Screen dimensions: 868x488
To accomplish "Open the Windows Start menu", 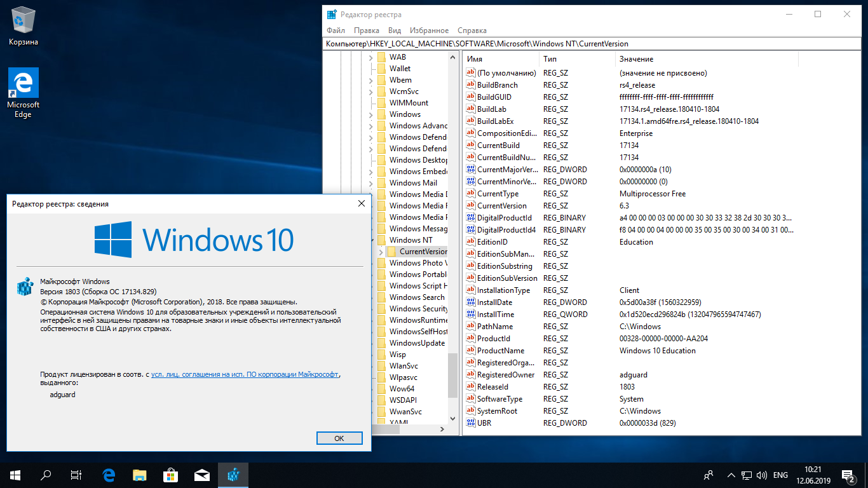I will pos(15,475).
